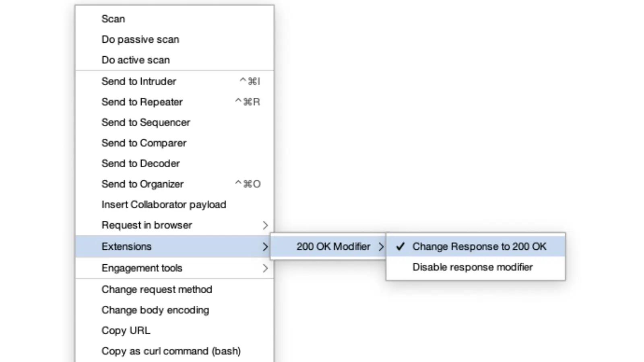Select Change request method
The width and height of the screenshot is (644, 362).
[157, 289]
